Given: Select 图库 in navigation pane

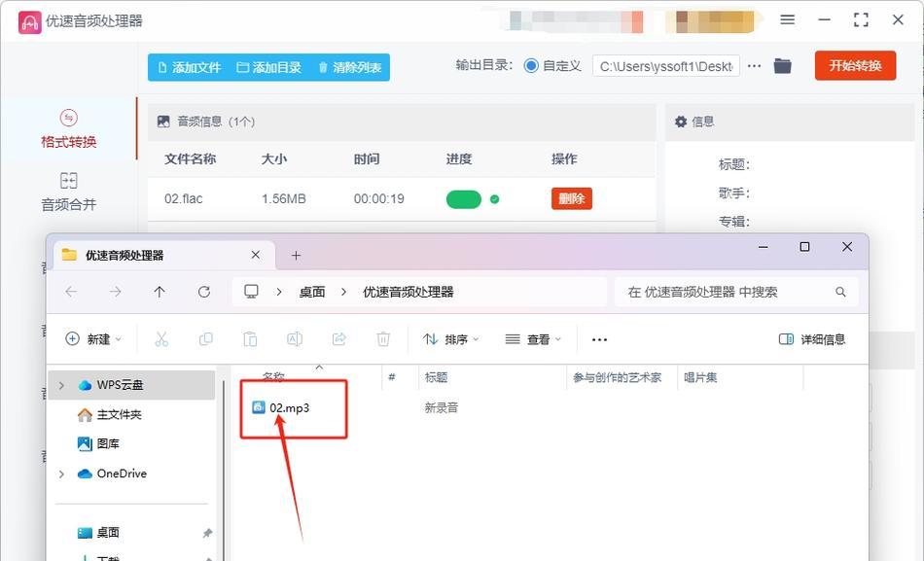Looking at the screenshot, I should coord(98,443).
